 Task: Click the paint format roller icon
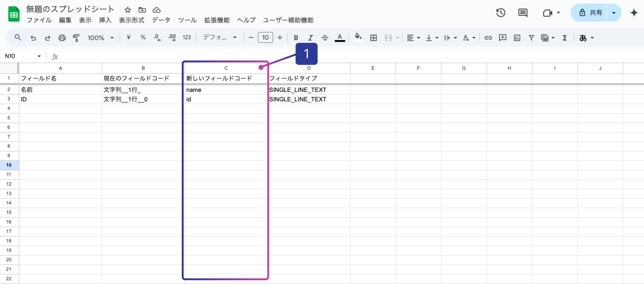click(76, 38)
